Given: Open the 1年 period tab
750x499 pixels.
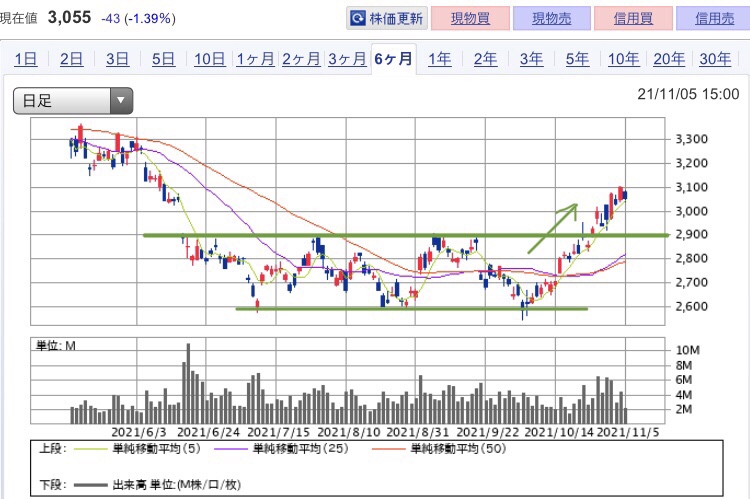Looking at the screenshot, I should coord(439,59).
